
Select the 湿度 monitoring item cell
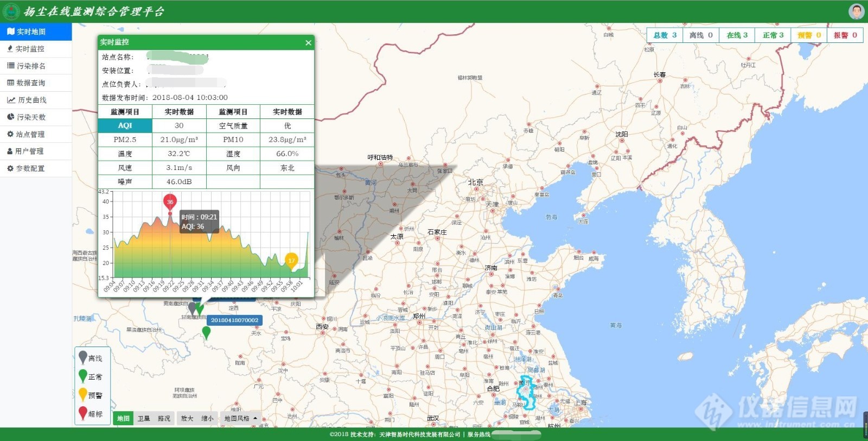click(x=233, y=154)
